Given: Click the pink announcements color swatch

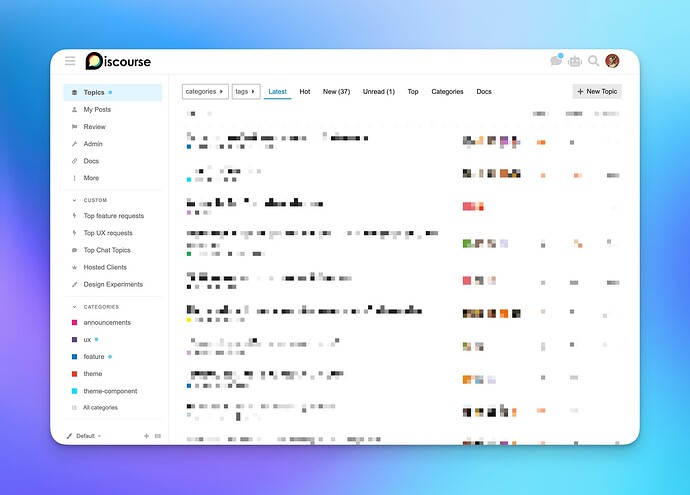Looking at the screenshot, I should 74,323.
